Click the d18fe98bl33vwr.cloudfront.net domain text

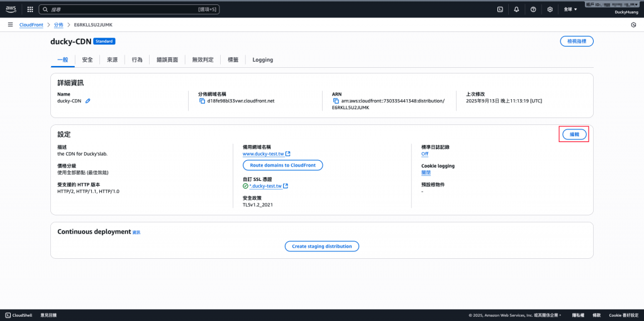pyautogui.click(x=241, y=101)
